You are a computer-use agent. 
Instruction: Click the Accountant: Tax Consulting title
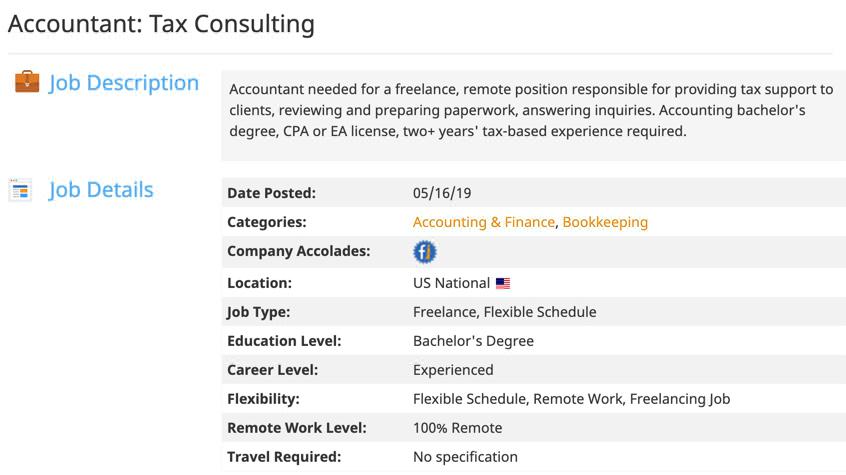161,24
